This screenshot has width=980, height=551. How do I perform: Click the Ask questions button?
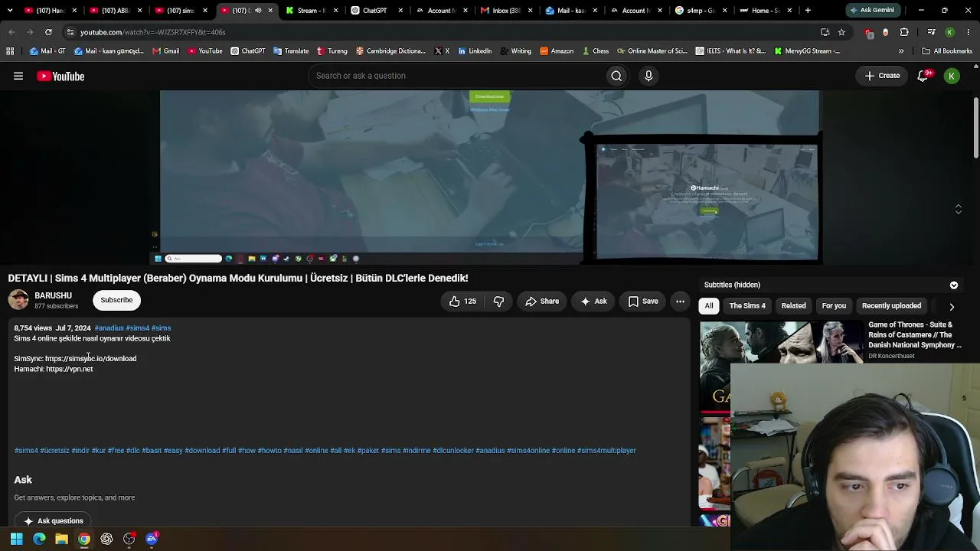(54, 521)
